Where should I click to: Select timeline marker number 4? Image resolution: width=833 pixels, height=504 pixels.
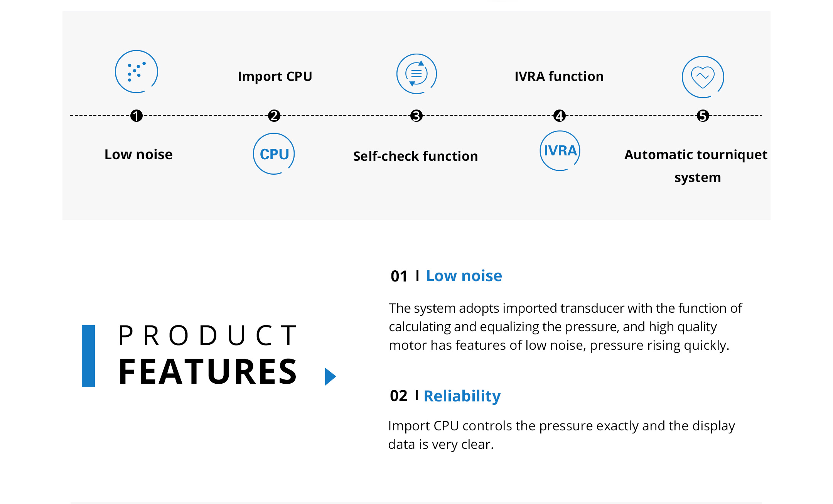click(x=560, y=116)
